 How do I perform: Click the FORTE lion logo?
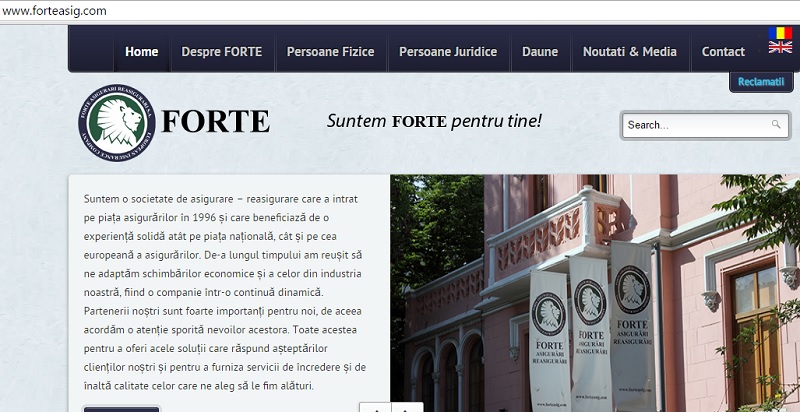coord(117,123)
